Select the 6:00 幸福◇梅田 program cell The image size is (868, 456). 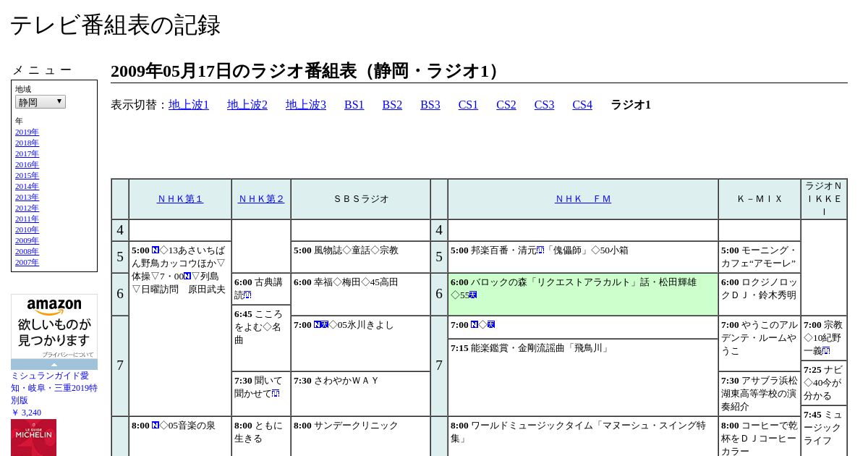(361, 295)
